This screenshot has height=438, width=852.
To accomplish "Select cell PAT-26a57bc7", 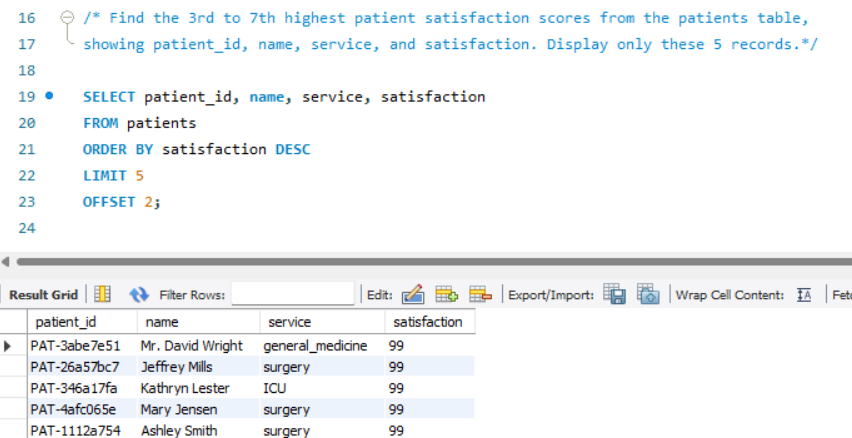I will pyautogui.click(x=83, y=367).
